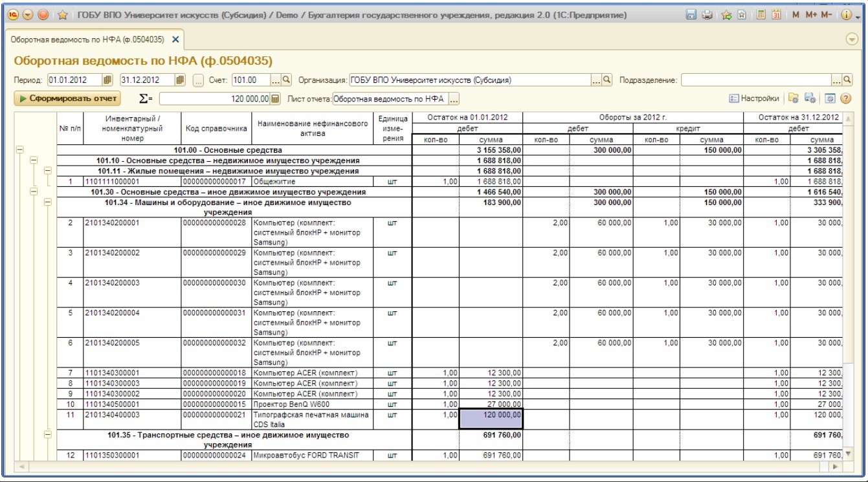Image resolution: width=868 pixels, height=482 pixels.
Task: Open the dropdown arrow next to the 1C logo
Action: pos(28,14)
